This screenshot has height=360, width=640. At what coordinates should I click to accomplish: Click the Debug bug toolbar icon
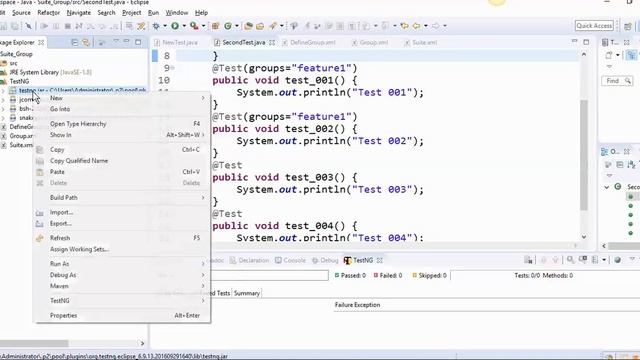[156, 26]
